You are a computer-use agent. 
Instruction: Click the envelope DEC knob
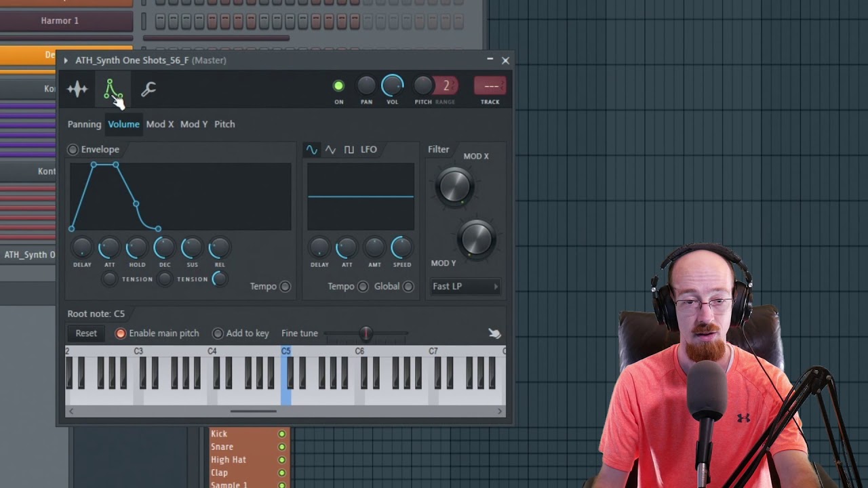165,248
